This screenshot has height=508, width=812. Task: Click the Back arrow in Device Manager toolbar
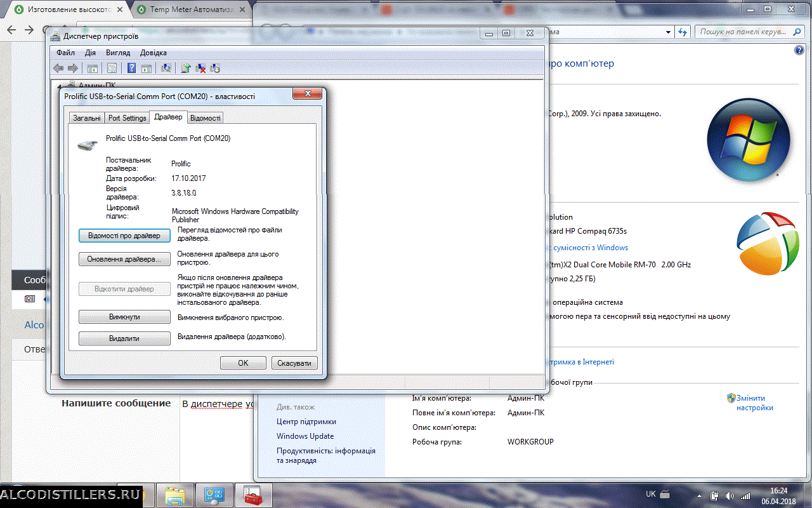[x=58, y=68]
